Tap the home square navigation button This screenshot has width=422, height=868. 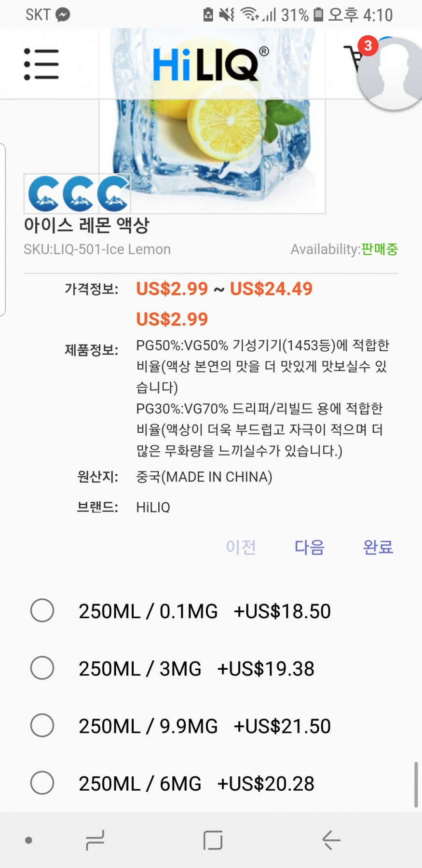[213, 840]
